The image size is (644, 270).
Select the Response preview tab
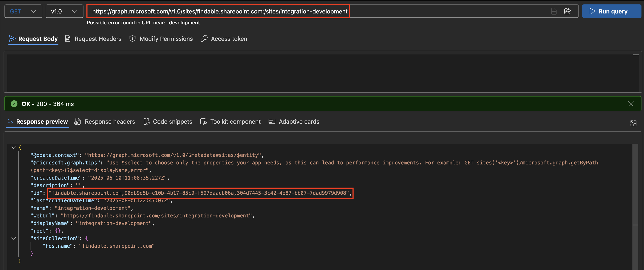[37, 122]
